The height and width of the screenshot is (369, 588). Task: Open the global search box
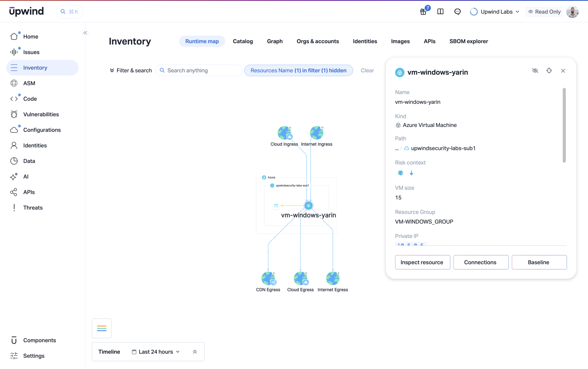pos(70,11)
